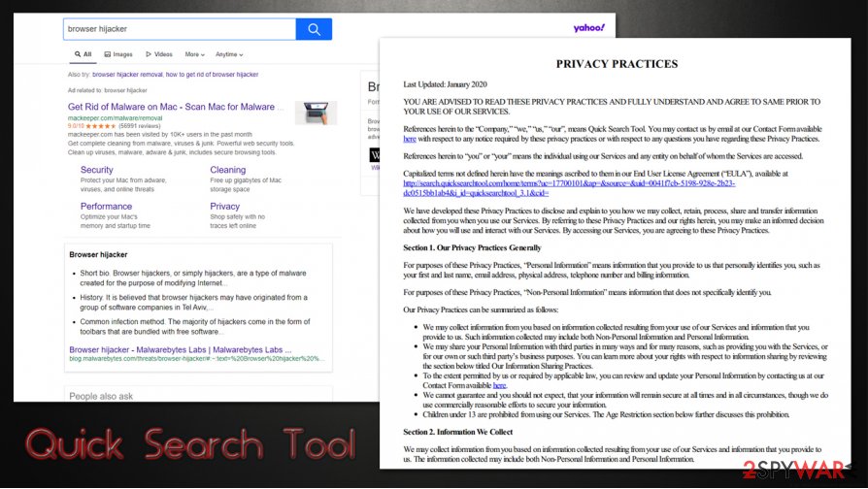This screenshot has width=868, height=489.
Task: Click the Common infection method bullet
Action: (195, 326)
